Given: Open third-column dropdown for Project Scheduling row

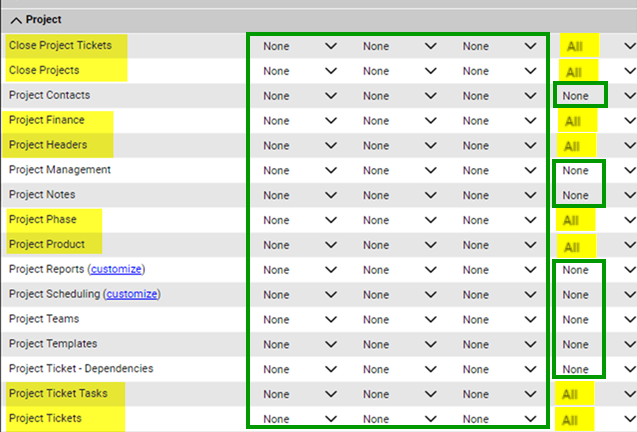Looking at the screenshot, I should tap(499, 295).
